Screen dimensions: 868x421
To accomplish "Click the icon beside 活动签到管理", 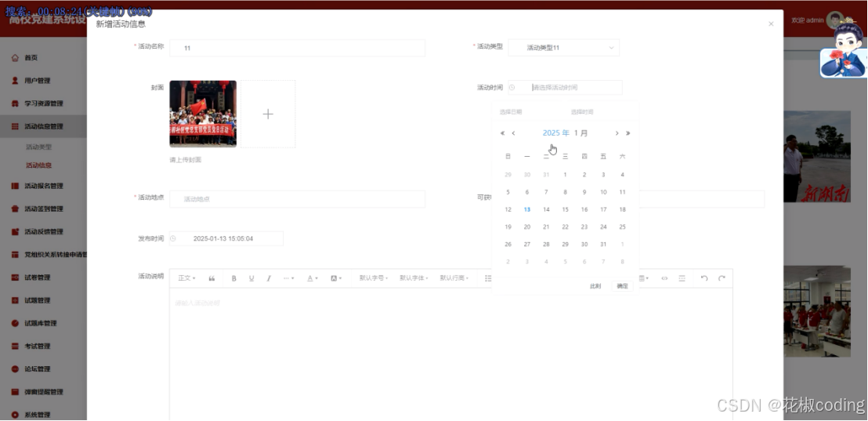I will point(15,209).
